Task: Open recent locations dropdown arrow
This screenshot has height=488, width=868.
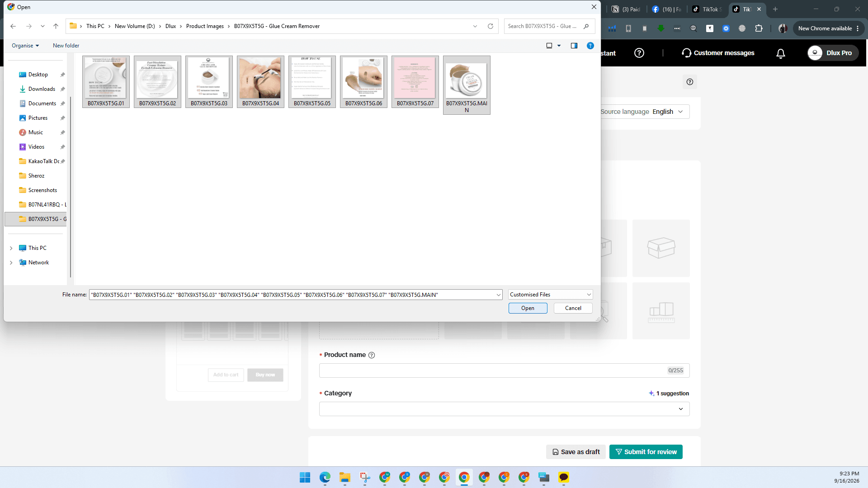Action: (x=42, y=26)
